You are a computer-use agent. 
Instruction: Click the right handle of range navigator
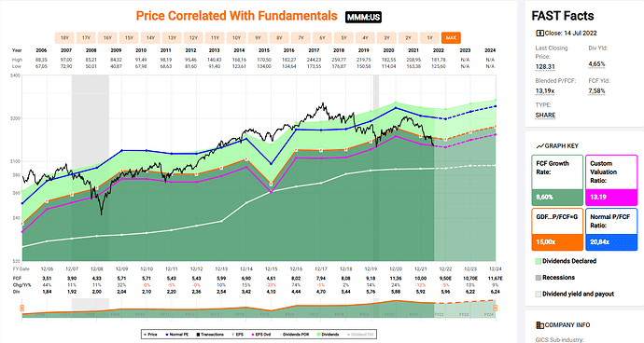[x=496, y=308]
